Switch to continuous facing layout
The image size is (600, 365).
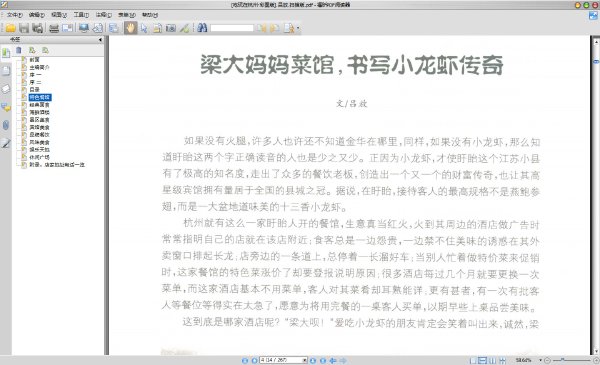pyautogui.click(x=502, y=360)
